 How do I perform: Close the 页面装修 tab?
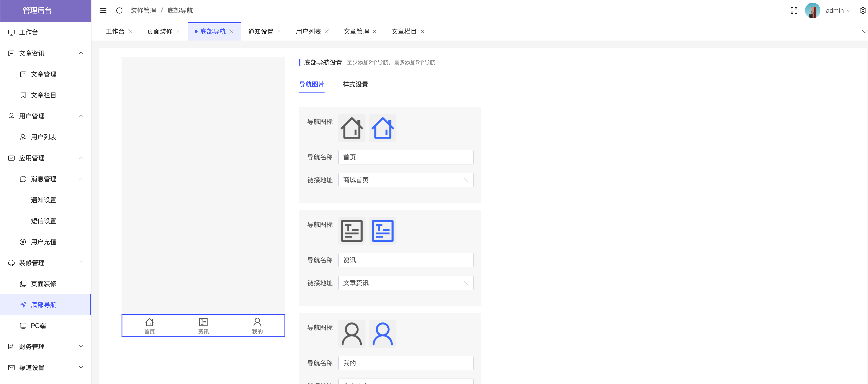point(178,31)
